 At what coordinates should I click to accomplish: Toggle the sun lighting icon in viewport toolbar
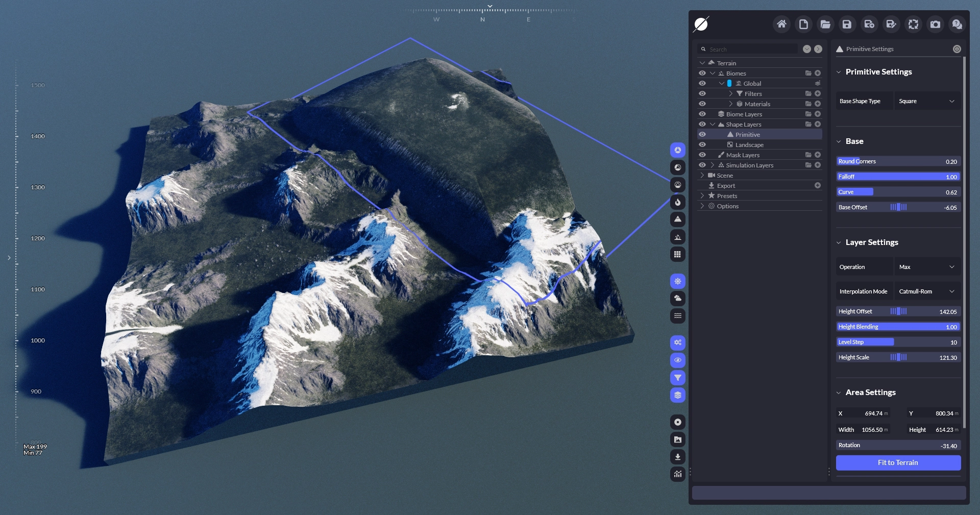678,281
